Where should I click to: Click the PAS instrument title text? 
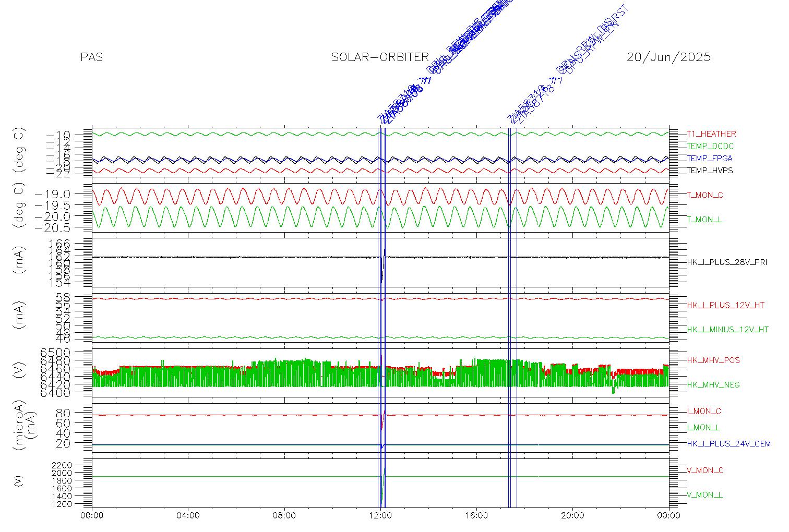click(x=92, y=57)
